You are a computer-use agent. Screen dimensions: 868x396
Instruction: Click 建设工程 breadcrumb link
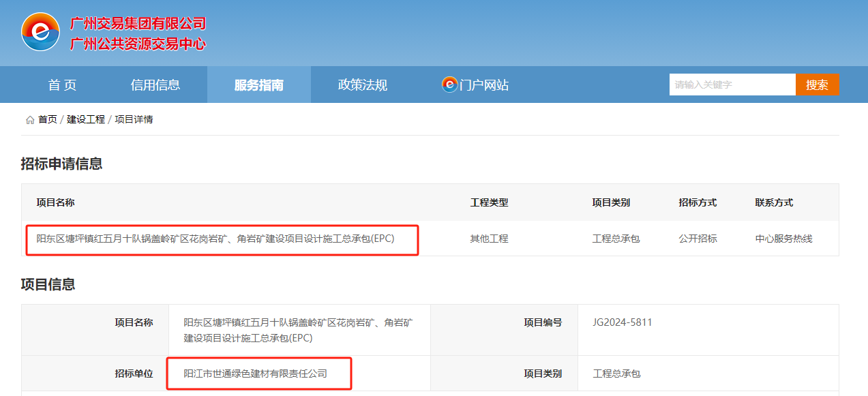click(x=86, y=119)
